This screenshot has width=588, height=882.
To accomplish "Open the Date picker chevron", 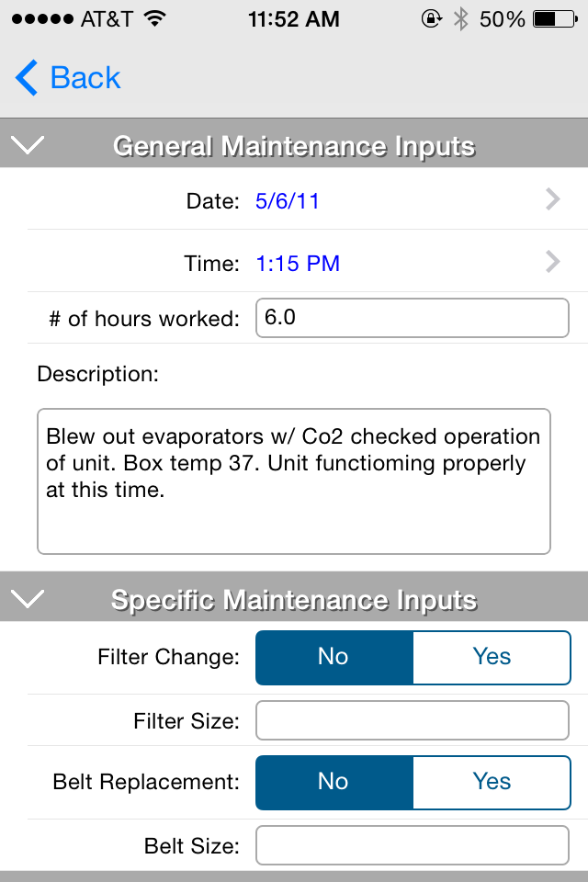I will coord(553,199).
